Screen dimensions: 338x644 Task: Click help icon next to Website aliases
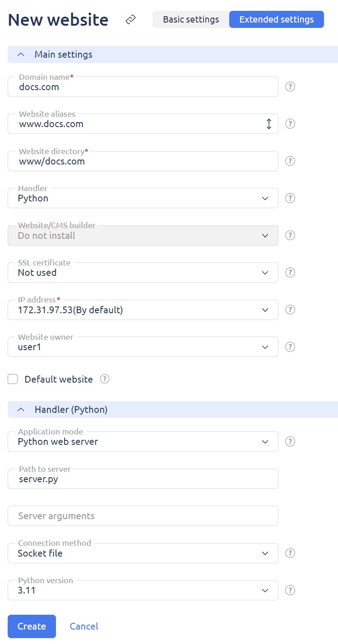[291, 123]
